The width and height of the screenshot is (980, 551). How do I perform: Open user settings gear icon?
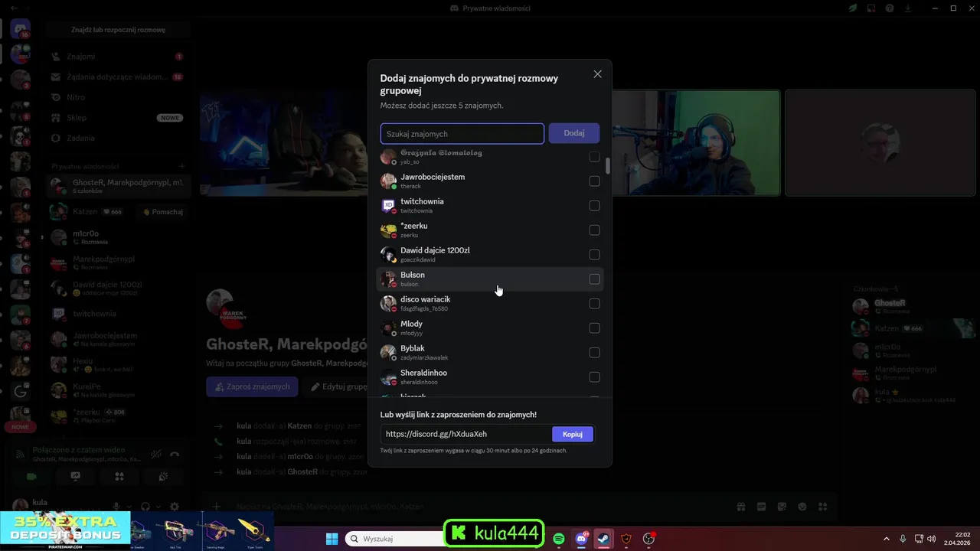coord(175,507)
